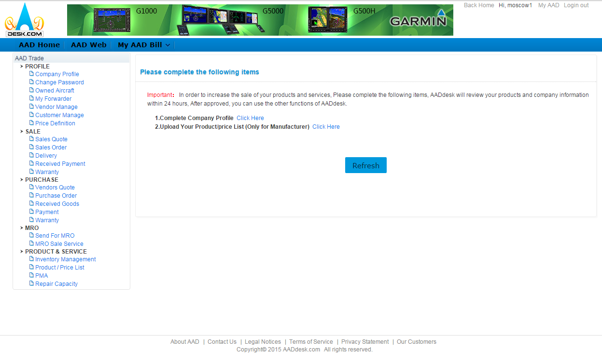Click the page icon beside Repair Capacity
Screen dimensions: 602x364
(32, 283)
